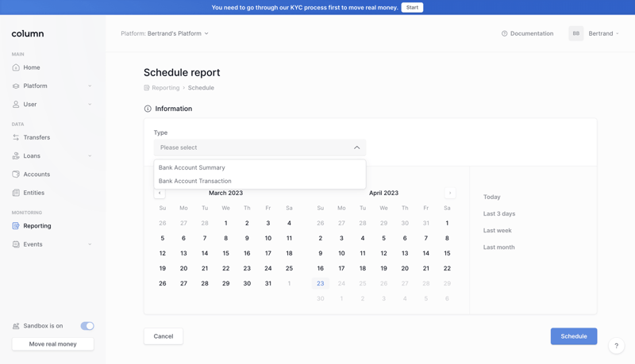Click the Reporting icon in sidebar
This screenshot has height=364, width=635.
pos(16,226)
